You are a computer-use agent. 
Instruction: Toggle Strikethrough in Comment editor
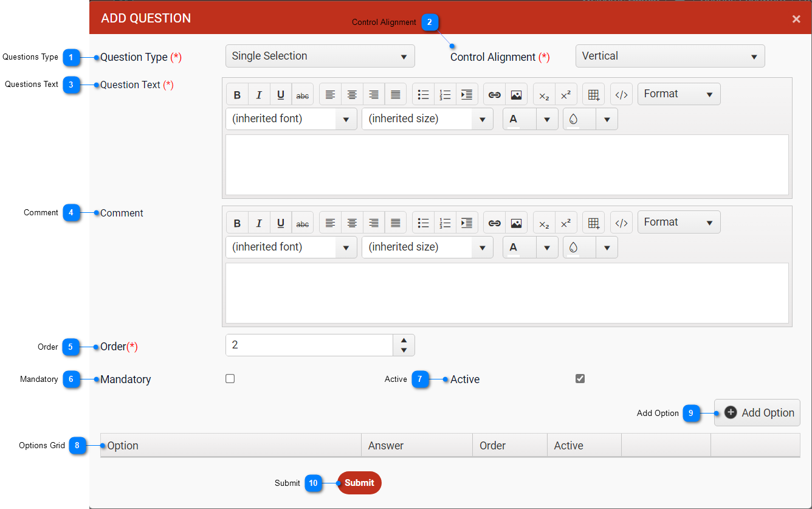(x=303, y=223)
